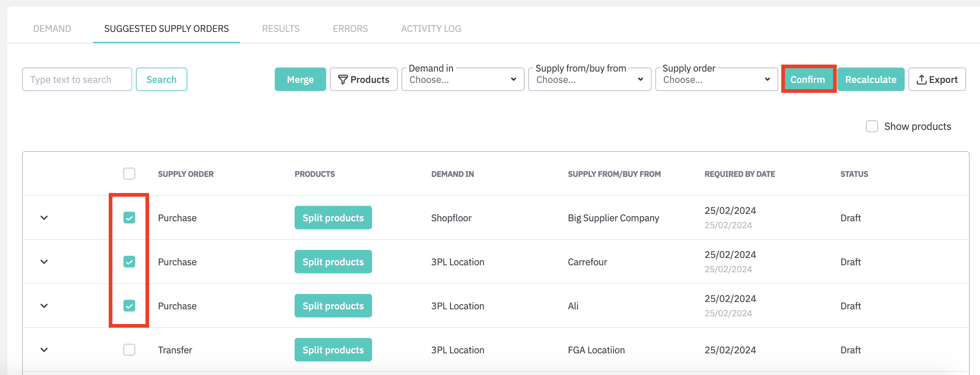The image size is (980, 375).
Task: Uncheck the Carrefour purchase order checkbox
Action: 129,262
